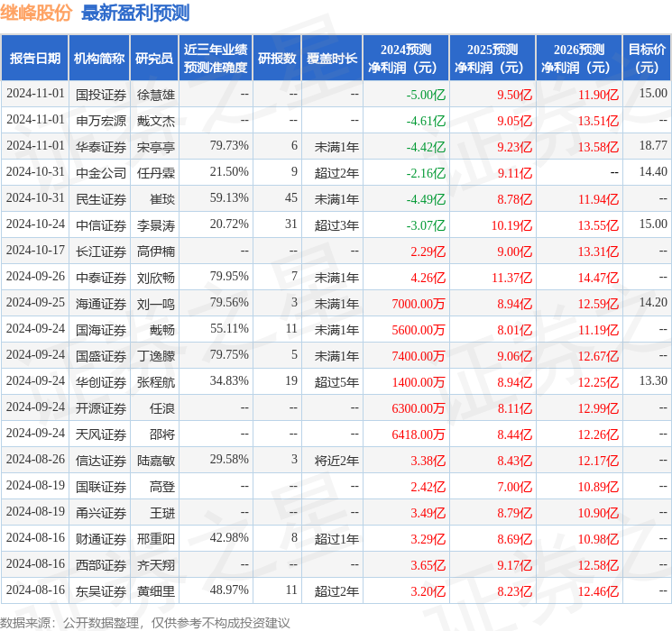Screen dimensions: 672x631
Task: Click the 2024 forecast -2.16亿
Action: (x=426, y=173)
